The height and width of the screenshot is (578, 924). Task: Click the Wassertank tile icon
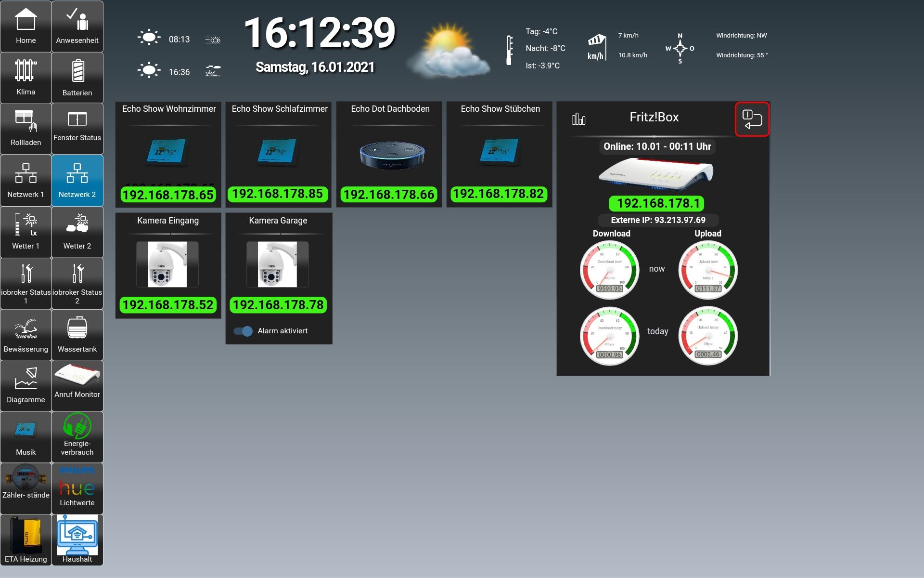(77, 328)
